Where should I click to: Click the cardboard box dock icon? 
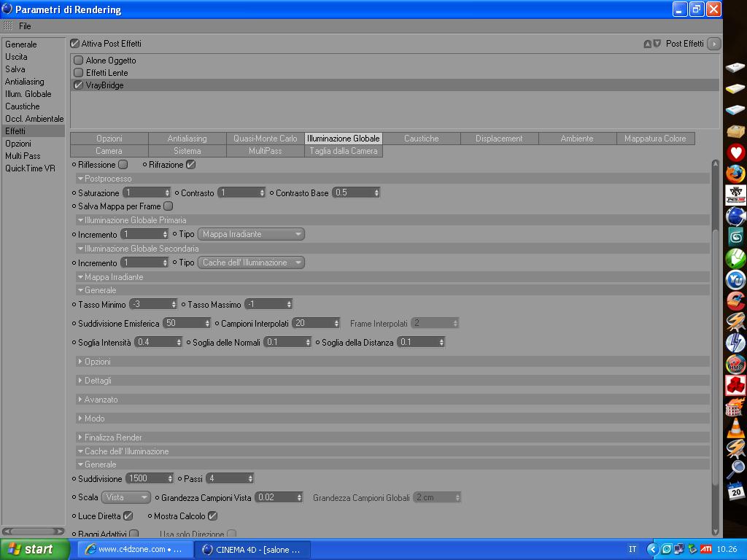coord(735,131)
